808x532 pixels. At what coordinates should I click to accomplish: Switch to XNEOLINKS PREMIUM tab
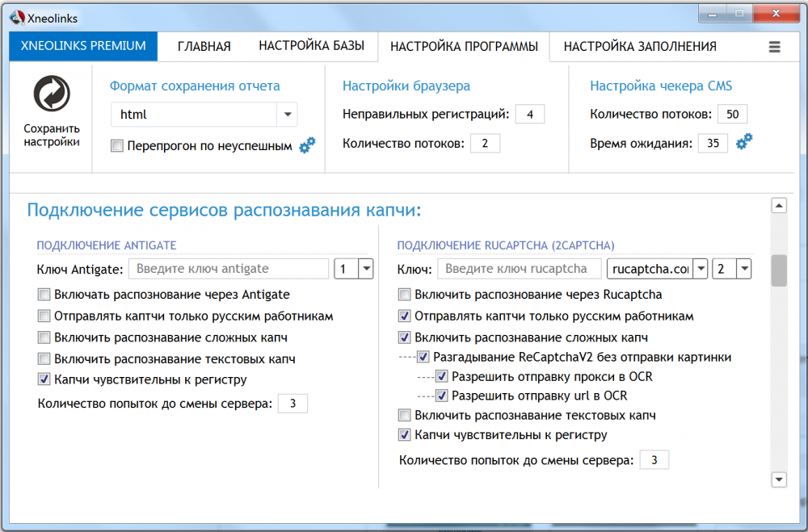tap(83, 46)
